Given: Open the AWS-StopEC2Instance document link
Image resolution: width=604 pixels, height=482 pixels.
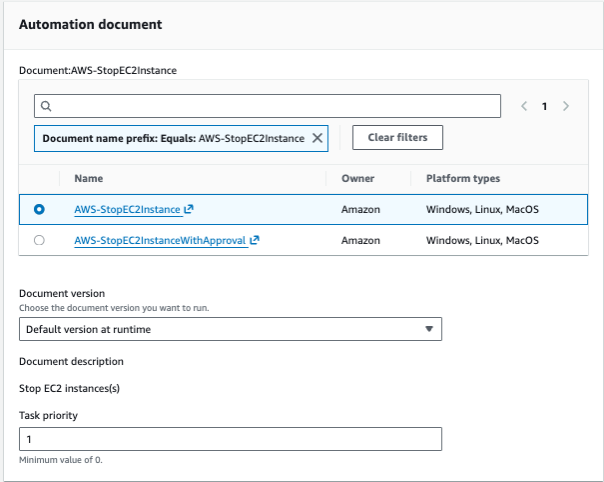Looking at the screenshot, I should [128, 209].
